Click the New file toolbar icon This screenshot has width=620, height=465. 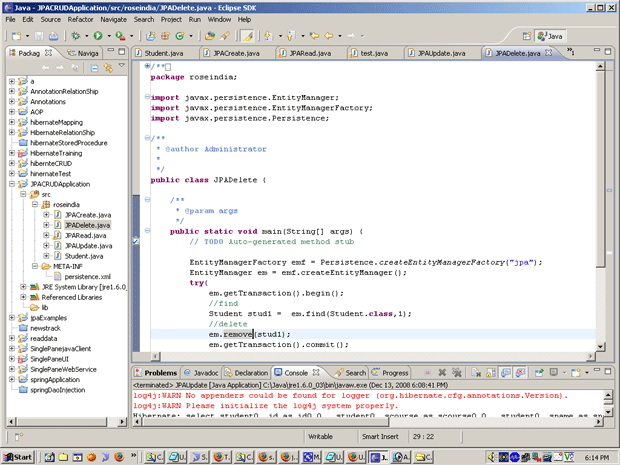(16, 35)
